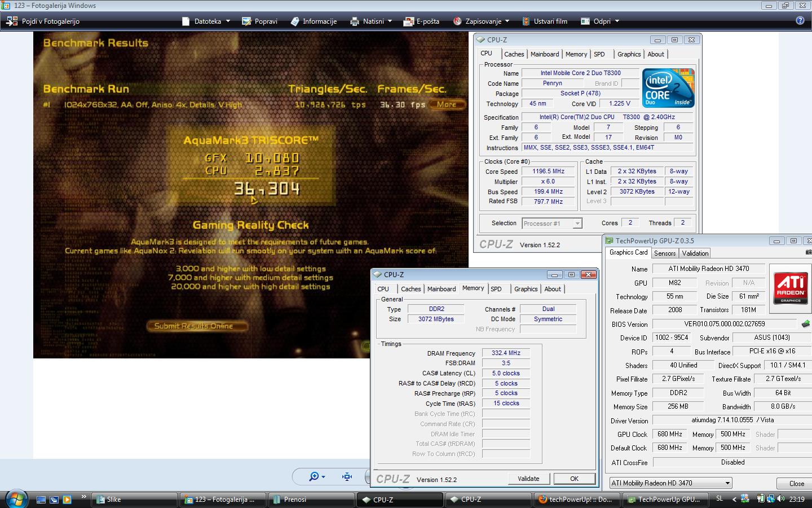Click the printer icon beside Natisni
Image resolution: width=812 pixels, height=508 pixels.
[x=355, y=21]
